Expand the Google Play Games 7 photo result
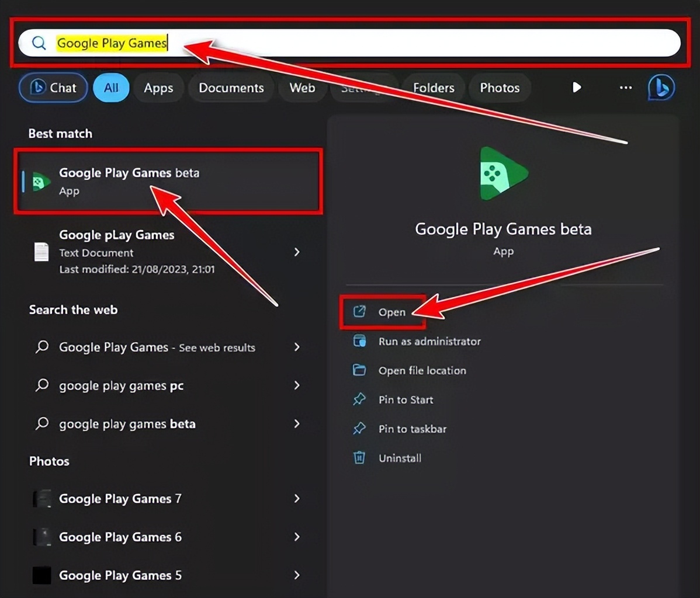This screenshot has width=700, height=598. (x=297, y=499)
